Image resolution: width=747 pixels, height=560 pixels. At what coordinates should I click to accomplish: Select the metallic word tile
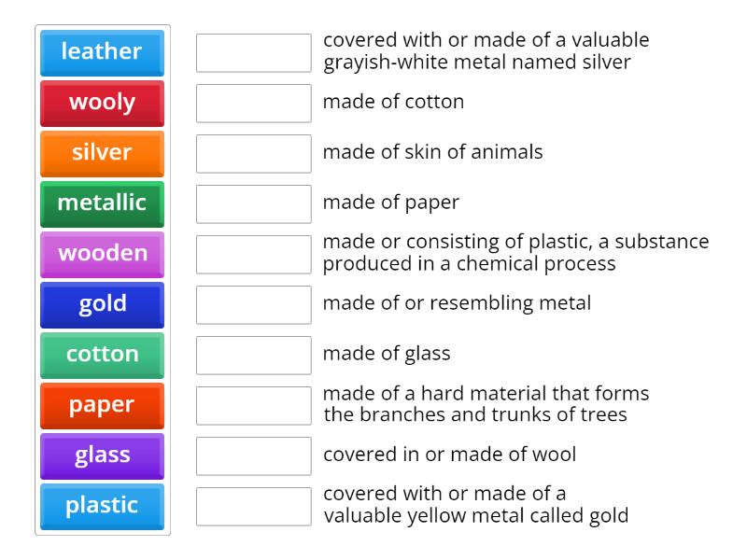click(103, 203)
